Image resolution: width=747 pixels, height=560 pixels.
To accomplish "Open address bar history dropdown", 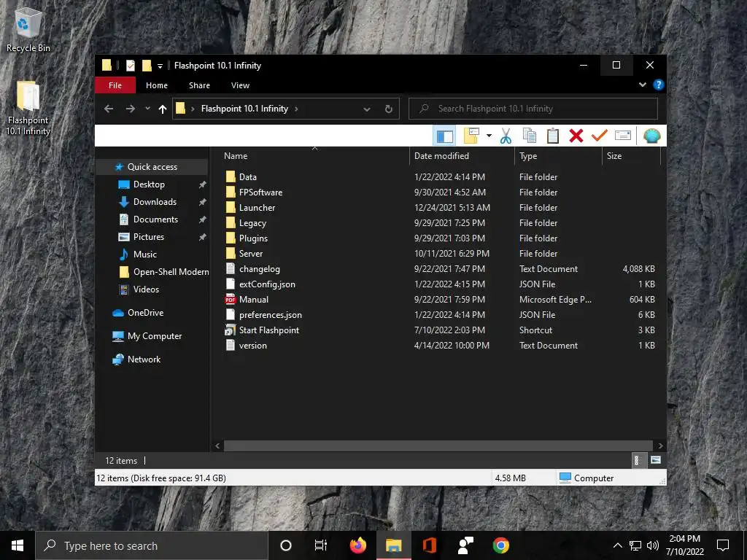I will [367, 109].
